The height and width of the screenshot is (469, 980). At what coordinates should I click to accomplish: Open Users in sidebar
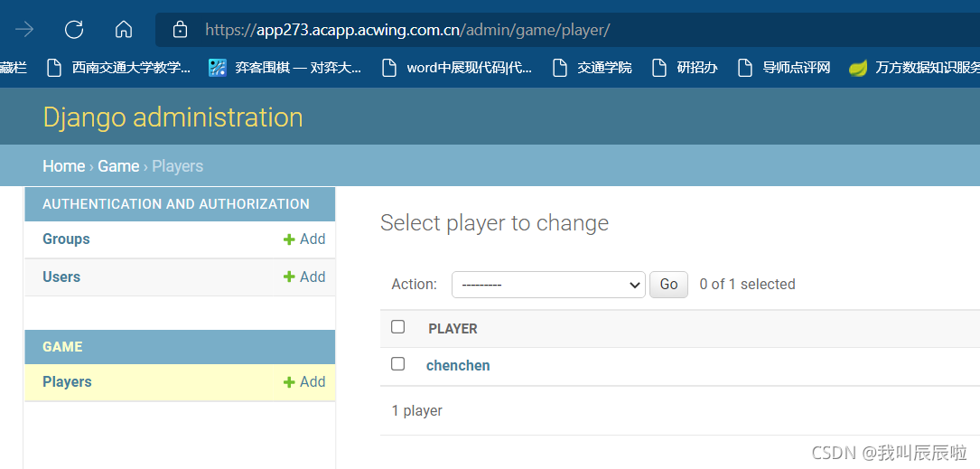pos(61,277)
